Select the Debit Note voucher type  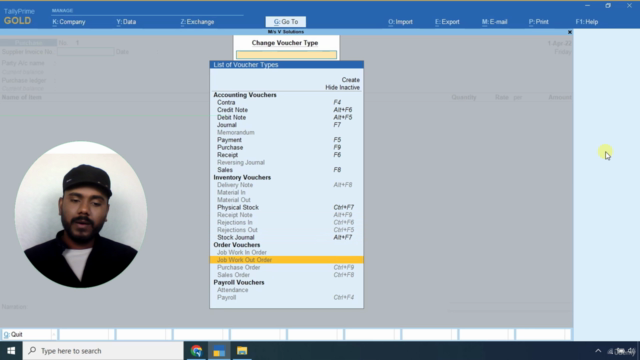[x=286, y=118]
